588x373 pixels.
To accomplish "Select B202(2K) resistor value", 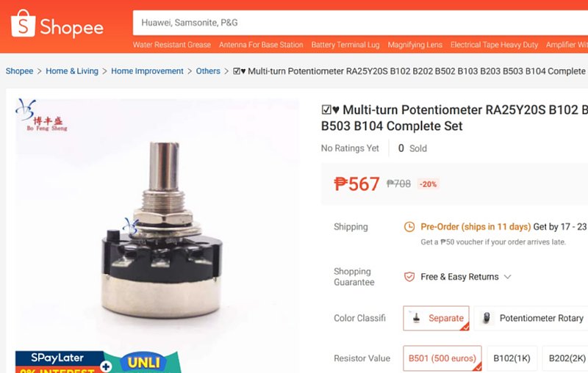I will (566, 358).
